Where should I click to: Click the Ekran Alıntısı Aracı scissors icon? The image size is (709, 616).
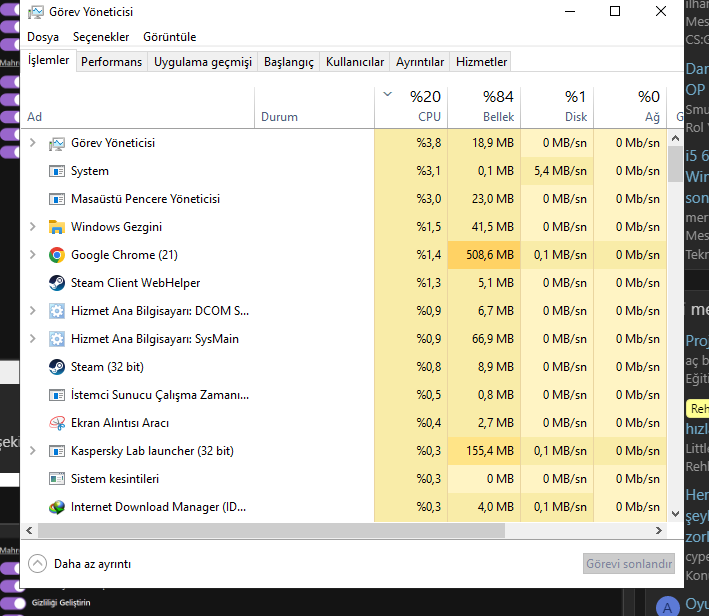tap(57, 423)
